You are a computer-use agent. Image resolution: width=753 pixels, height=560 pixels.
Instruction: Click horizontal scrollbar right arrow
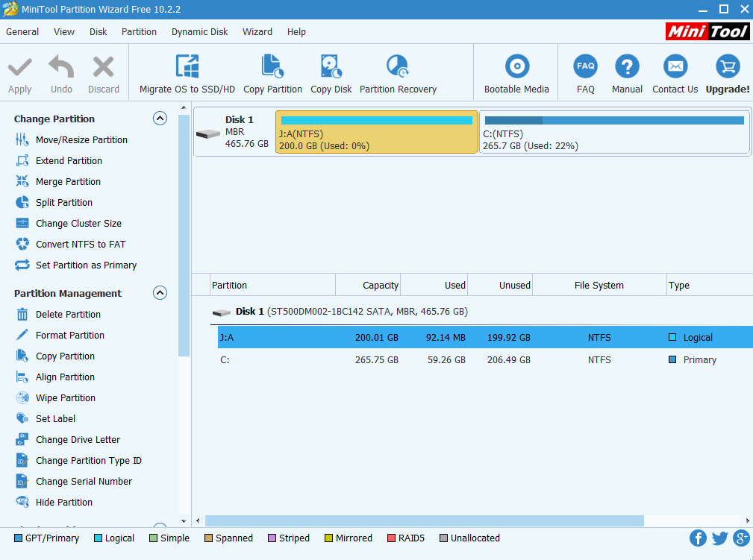(x=747, y=520)
